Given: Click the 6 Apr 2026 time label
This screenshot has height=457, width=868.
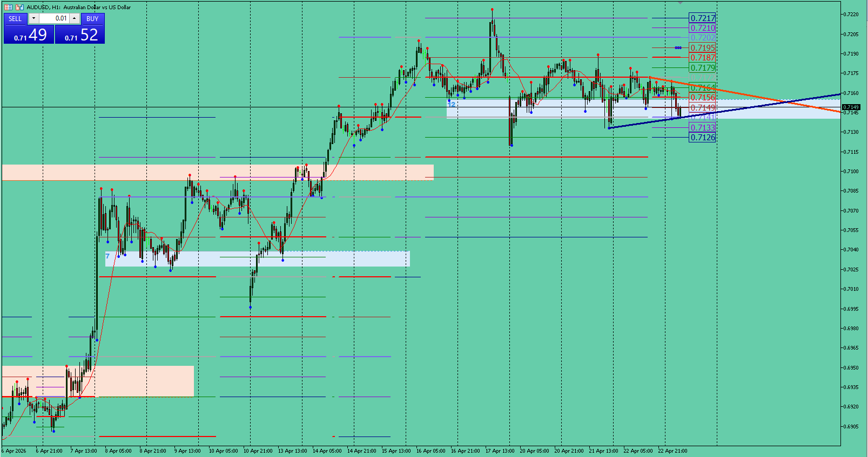Looking at the screenshot, I should point(14,451).
